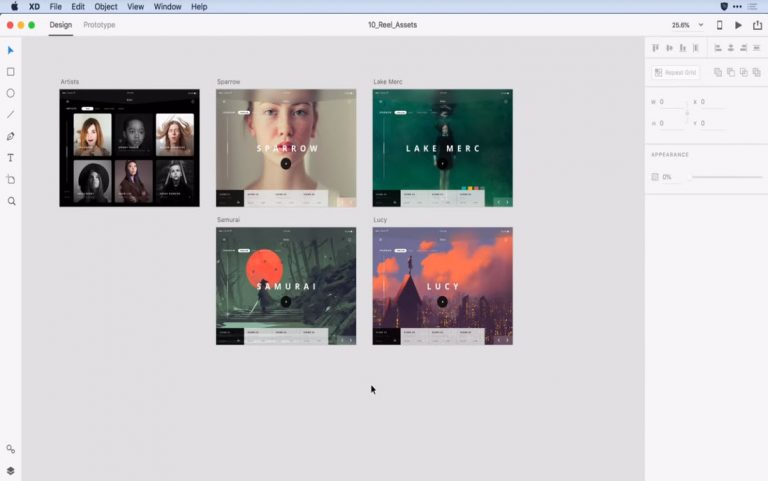
Task: Open the Assets panel icon
Action: 11,449
